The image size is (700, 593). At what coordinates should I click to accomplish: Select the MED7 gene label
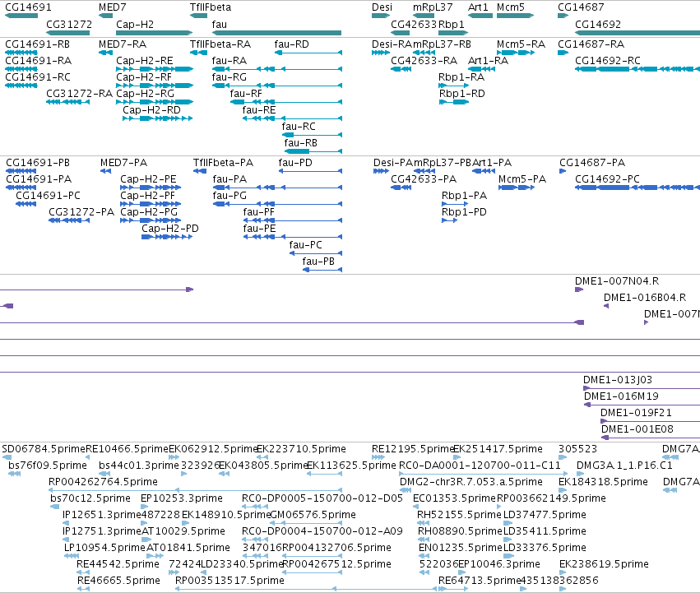pos(112,7)
